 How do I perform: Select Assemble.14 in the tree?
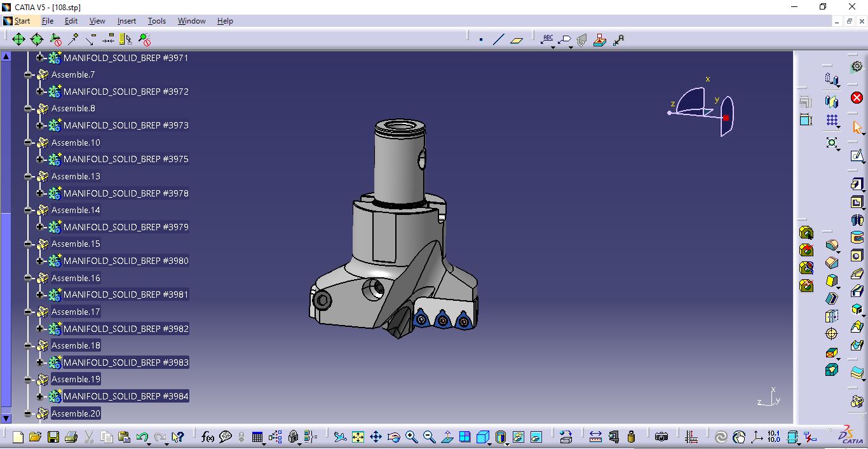[x=76, y=210]
